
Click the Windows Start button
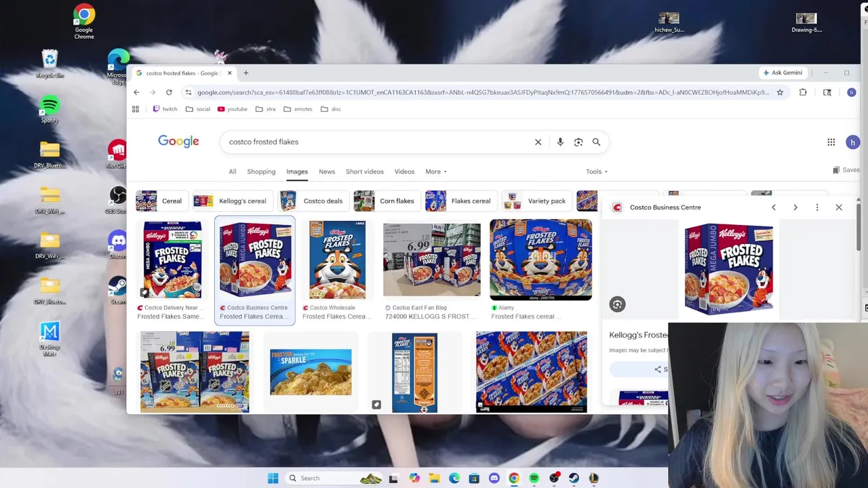click(273, 479)
